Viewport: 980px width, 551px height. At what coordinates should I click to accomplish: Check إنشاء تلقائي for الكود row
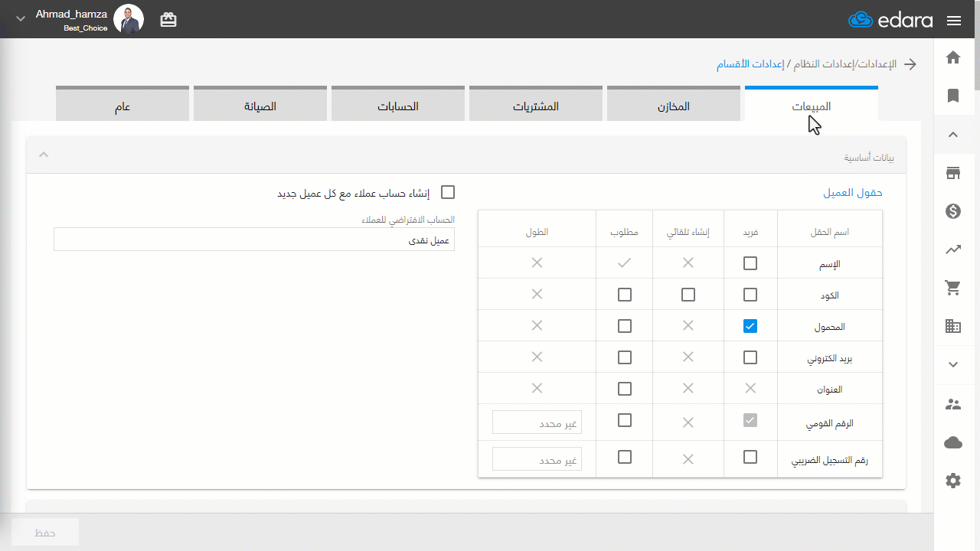[x=688, y=295]
